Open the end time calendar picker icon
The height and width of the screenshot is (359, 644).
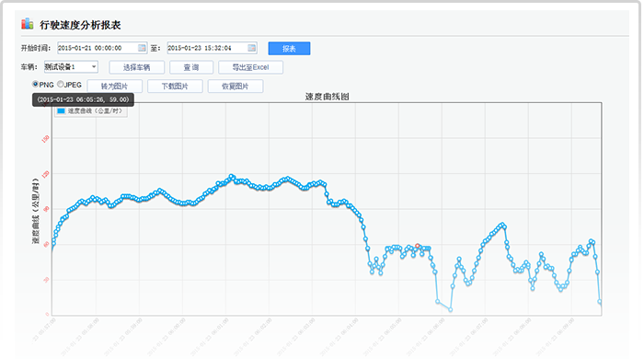[x=252, y=48]
